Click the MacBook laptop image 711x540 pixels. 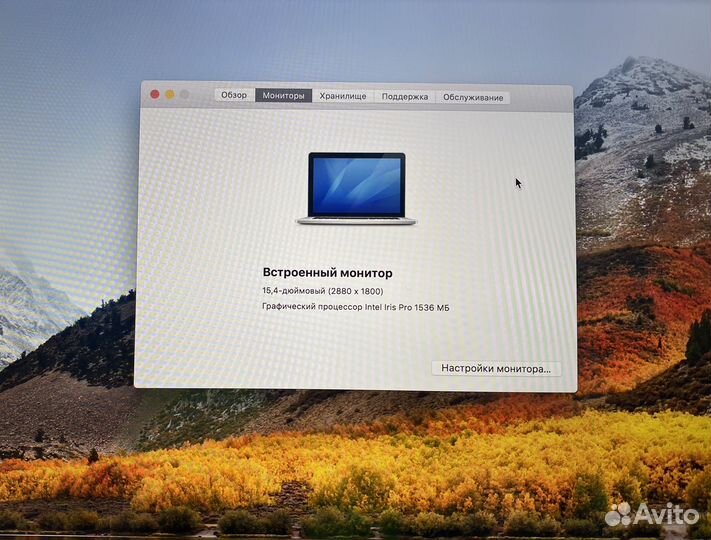(x=356, y=188)
